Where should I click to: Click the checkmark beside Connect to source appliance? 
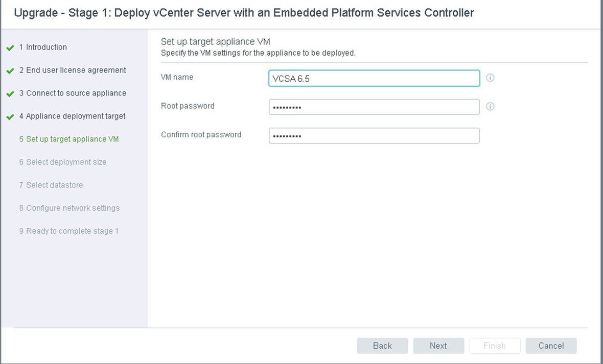[10, 94]
